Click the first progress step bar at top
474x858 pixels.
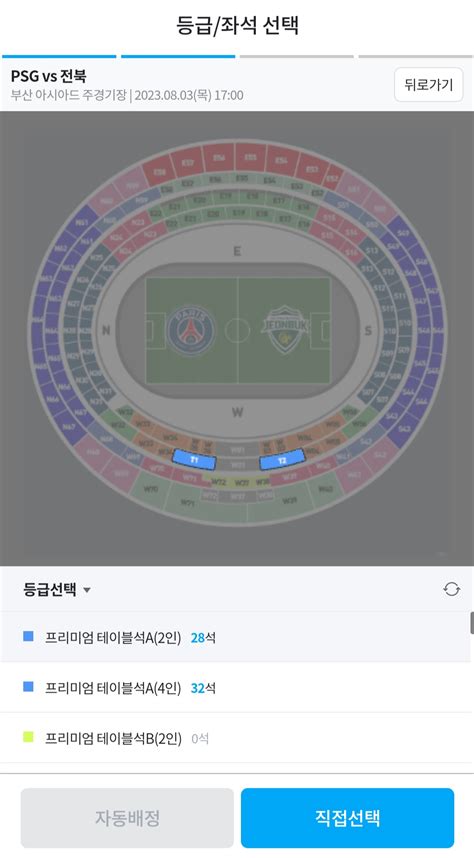(x=59, y=56)
